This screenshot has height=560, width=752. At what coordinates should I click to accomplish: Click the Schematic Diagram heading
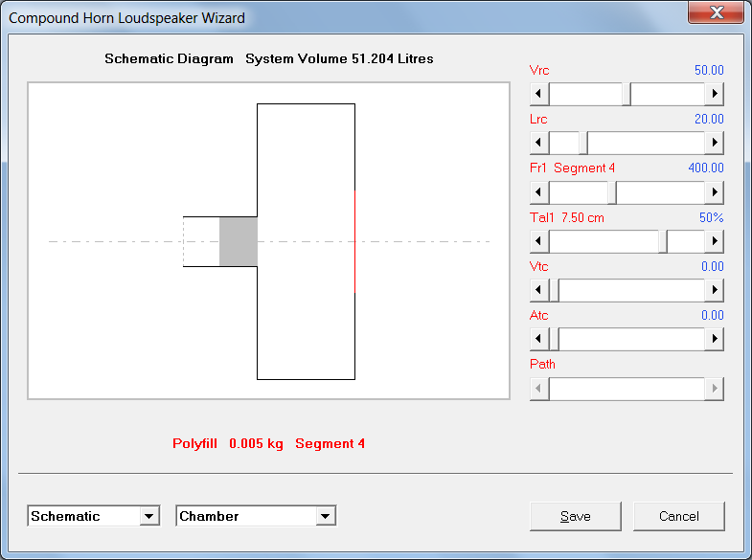pyautogui.click(x=169, y=58)
